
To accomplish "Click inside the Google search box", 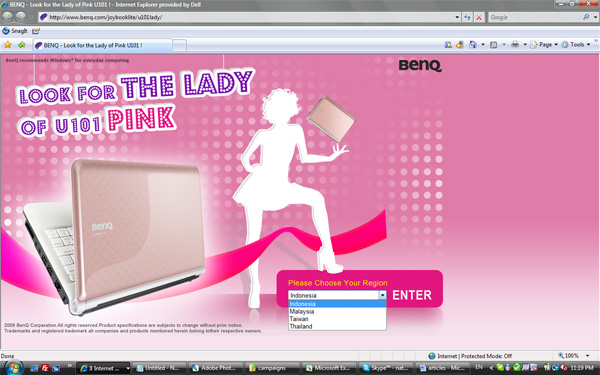I will 535,17.
